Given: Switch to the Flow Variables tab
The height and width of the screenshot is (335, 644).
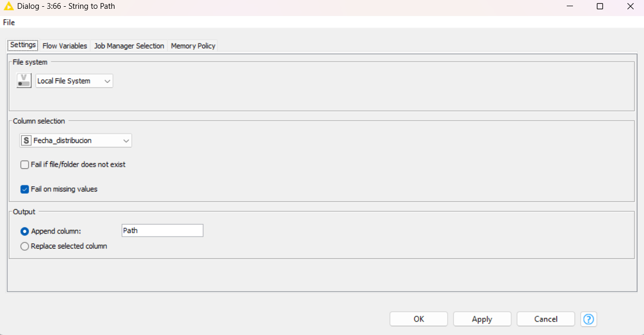Looking at the screenshot, I should [x=65, y=46].
